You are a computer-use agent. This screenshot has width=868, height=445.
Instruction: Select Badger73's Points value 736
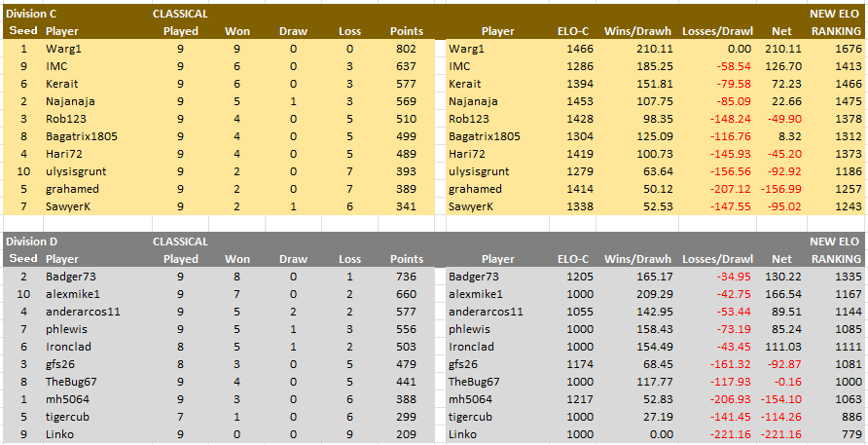[x=406, y=277]
